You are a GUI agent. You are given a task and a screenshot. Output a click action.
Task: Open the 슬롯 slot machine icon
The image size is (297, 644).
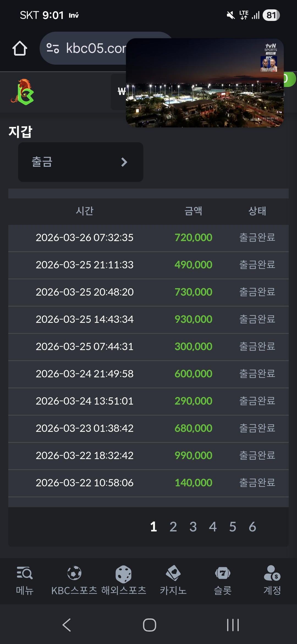click(x=223, y=574)
